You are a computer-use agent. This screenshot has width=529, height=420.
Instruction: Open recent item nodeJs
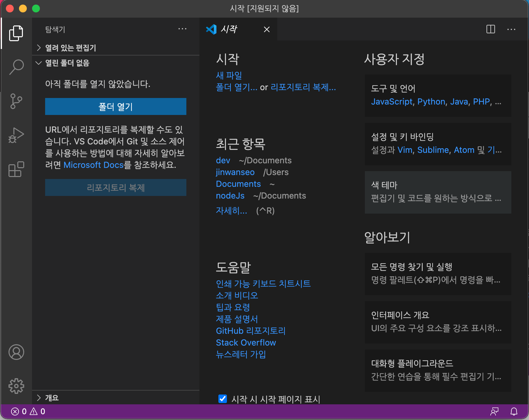point(230,196)
